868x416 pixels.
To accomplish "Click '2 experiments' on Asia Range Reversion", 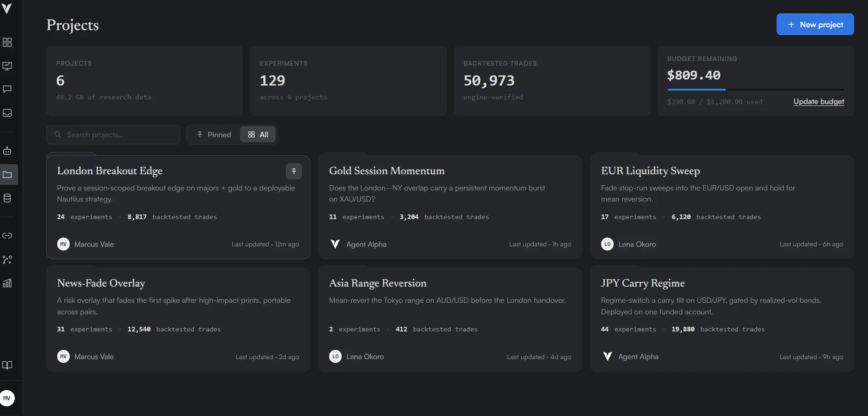I will (355, 329).
